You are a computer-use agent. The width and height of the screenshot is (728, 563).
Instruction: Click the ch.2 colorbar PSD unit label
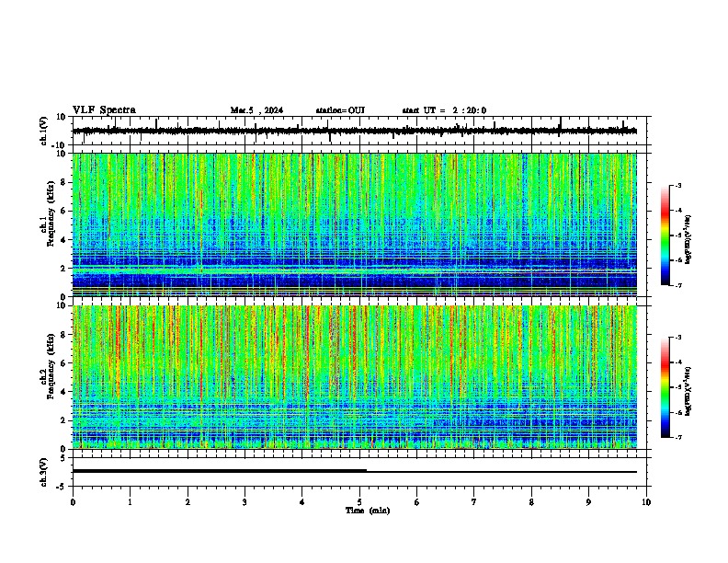tap(688, 392)
